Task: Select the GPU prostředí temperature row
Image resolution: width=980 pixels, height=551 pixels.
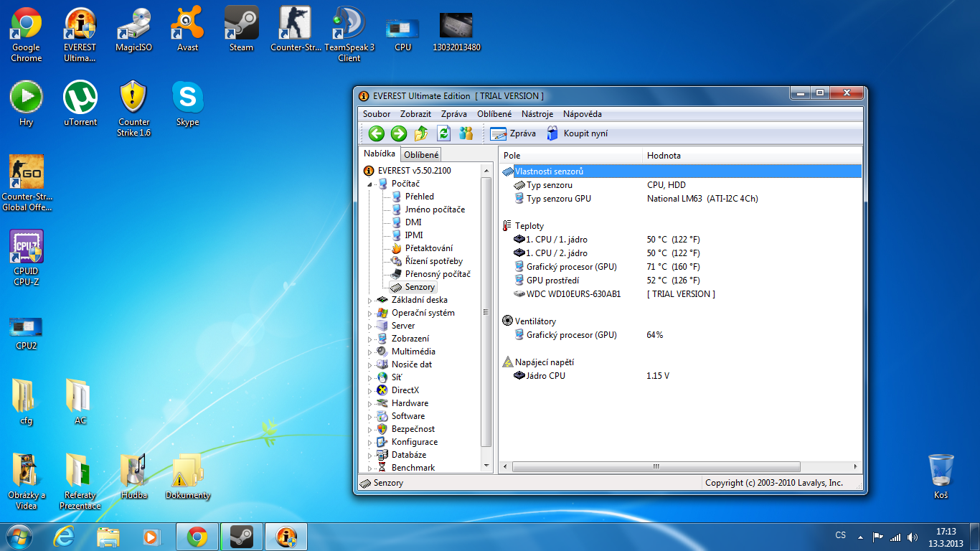Action: coord(681,281)
